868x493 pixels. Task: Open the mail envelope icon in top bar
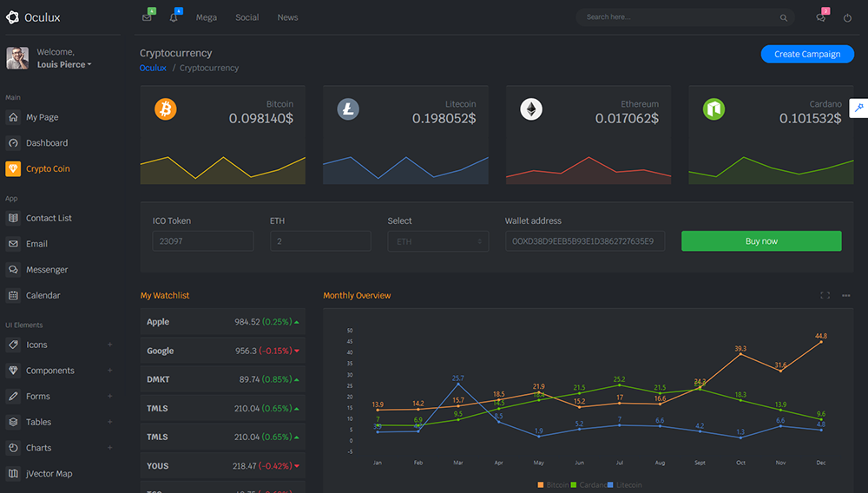coord(147,17)
